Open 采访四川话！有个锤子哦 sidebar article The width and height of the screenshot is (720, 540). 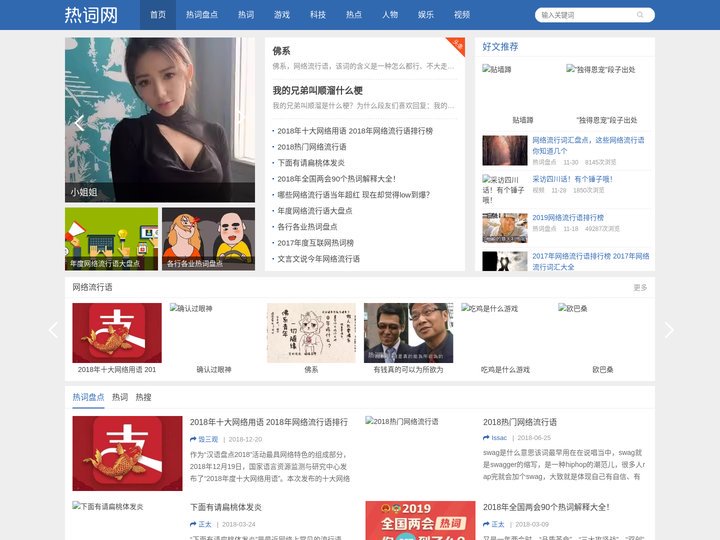tap(572, 179)
